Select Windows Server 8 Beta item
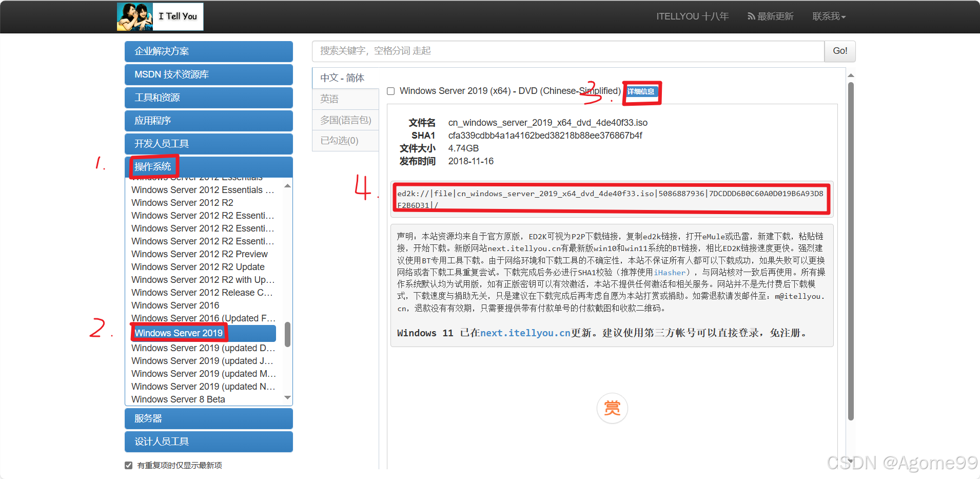The height and width of the screenshot is (479, 980). point(178,399)
